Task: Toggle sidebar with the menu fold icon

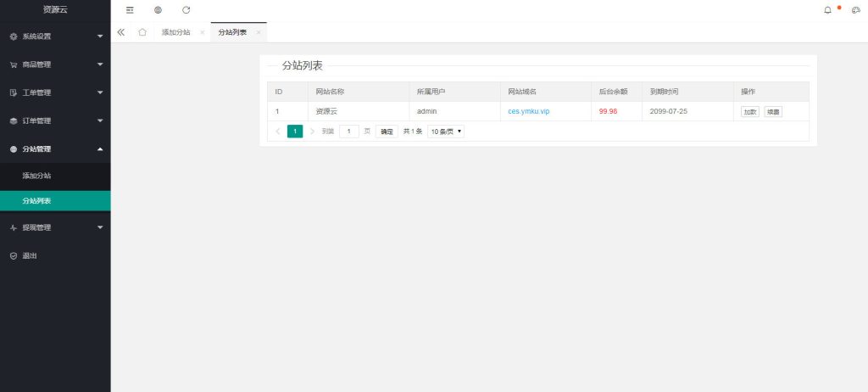Action: [130, 10]
